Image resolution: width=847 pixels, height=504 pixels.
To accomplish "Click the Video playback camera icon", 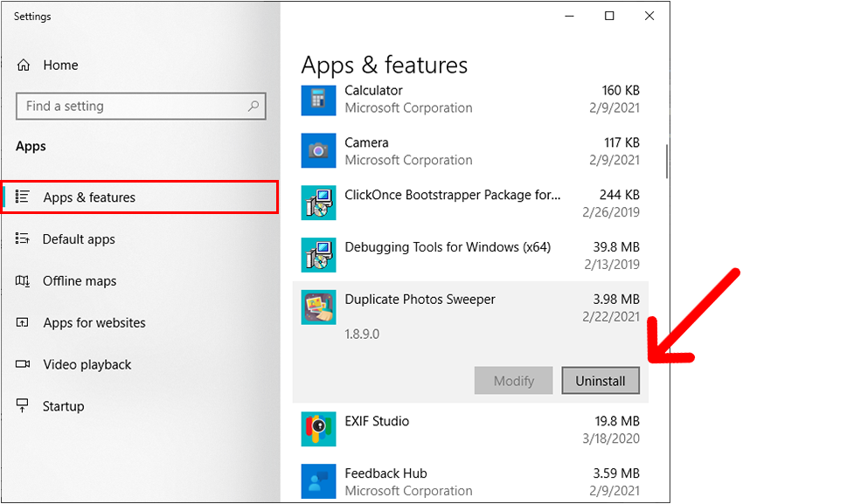I will [x=23, y=364].
